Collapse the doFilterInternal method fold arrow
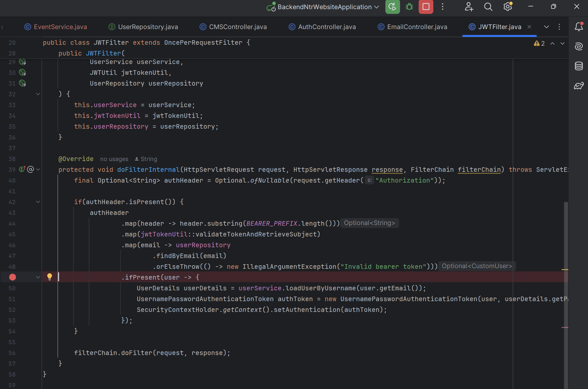This screenshot has width=588, height=389. [38, 170]
